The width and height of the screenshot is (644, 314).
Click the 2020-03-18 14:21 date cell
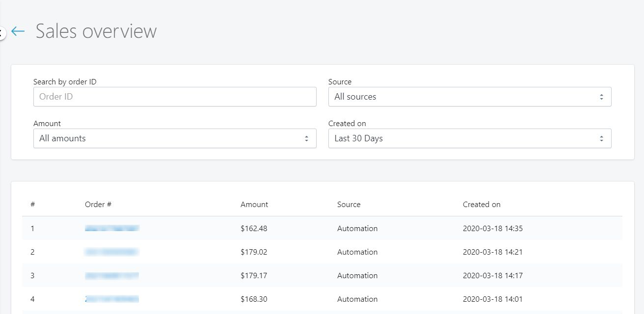point(493,252)
